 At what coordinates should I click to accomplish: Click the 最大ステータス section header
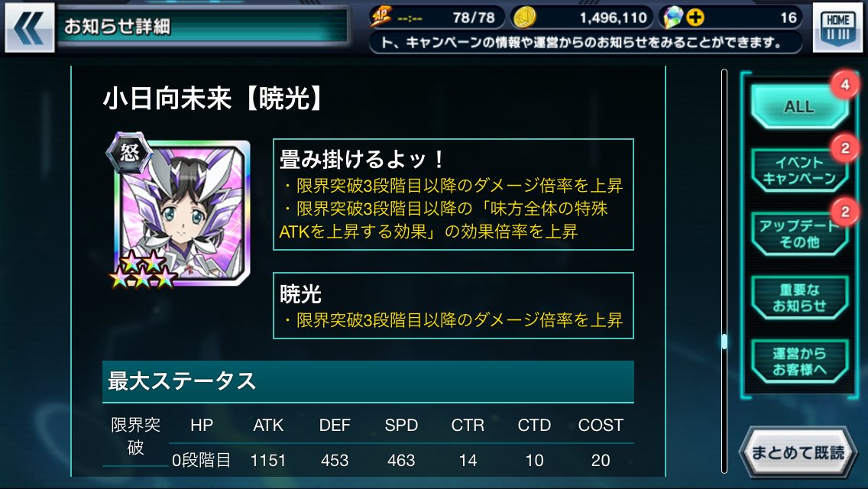click(x=368, y=381)
